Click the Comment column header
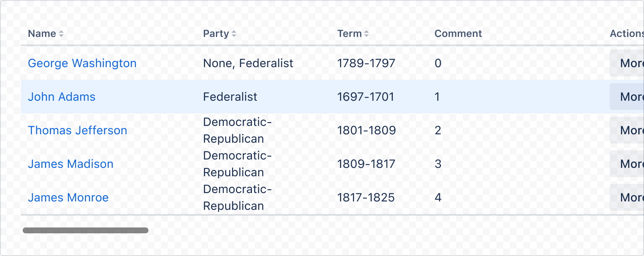Viewport: 644px width, 256px height. click(x=458, y=34)
